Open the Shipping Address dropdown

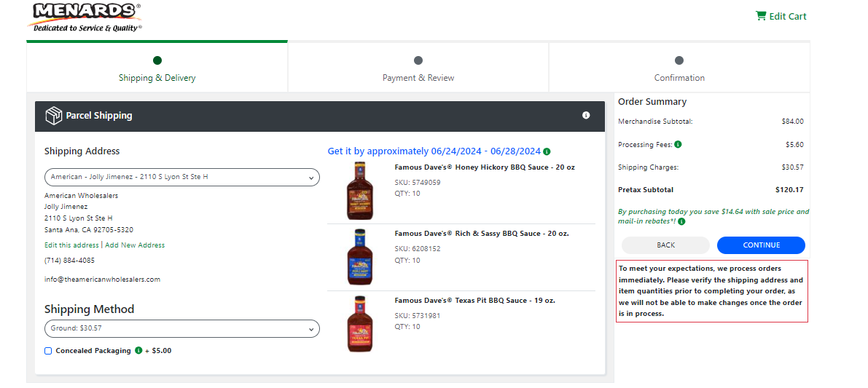point(182,177)
